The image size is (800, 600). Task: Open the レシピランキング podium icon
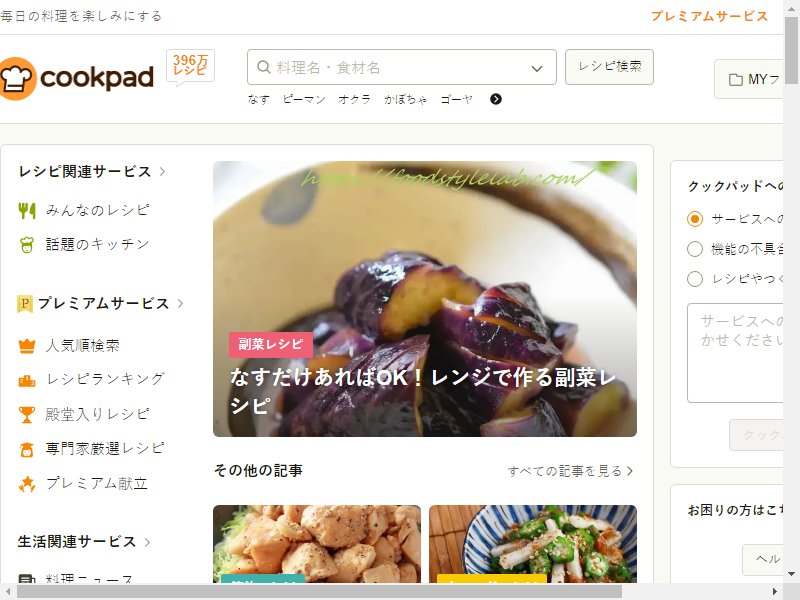[x=27, y=381]
